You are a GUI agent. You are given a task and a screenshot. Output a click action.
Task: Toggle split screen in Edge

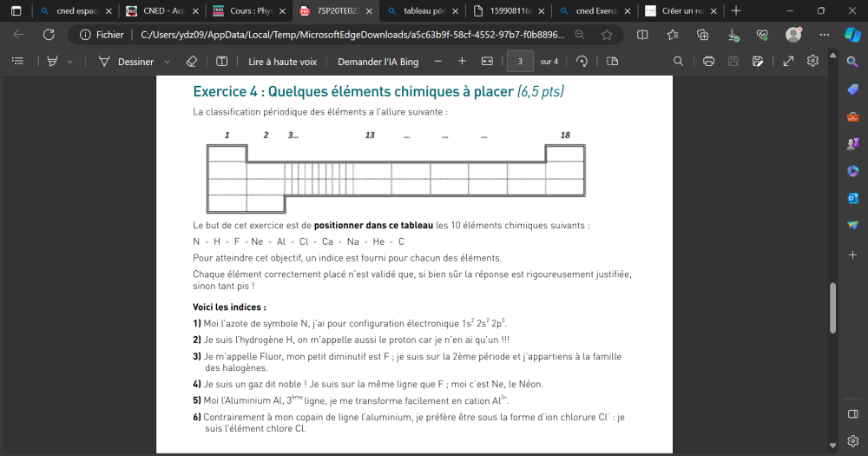coord(642,35)
